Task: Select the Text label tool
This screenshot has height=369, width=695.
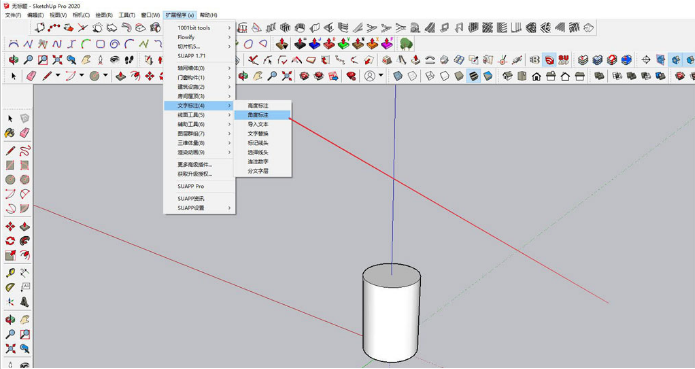Action: click(25, 287)
